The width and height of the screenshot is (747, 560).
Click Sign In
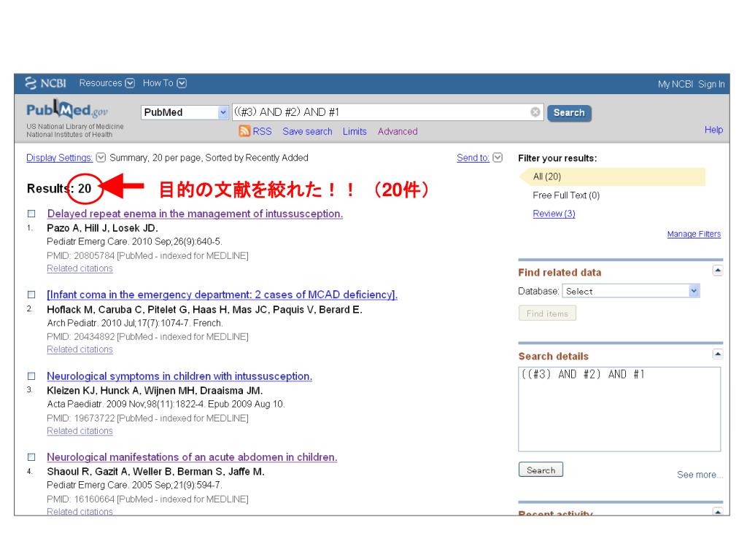click(711, 85)
